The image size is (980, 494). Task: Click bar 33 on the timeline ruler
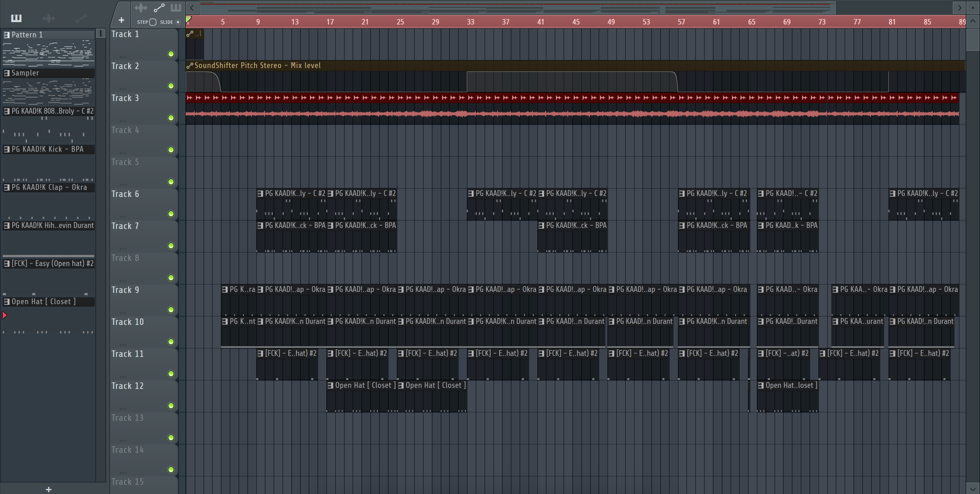[470, 22]
